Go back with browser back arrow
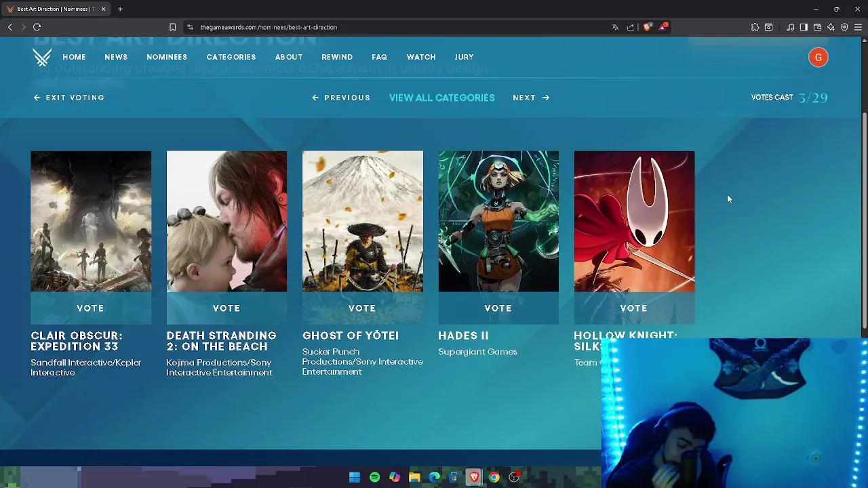The width and height of the screenshot is (868, 488). tap(9, 27)
